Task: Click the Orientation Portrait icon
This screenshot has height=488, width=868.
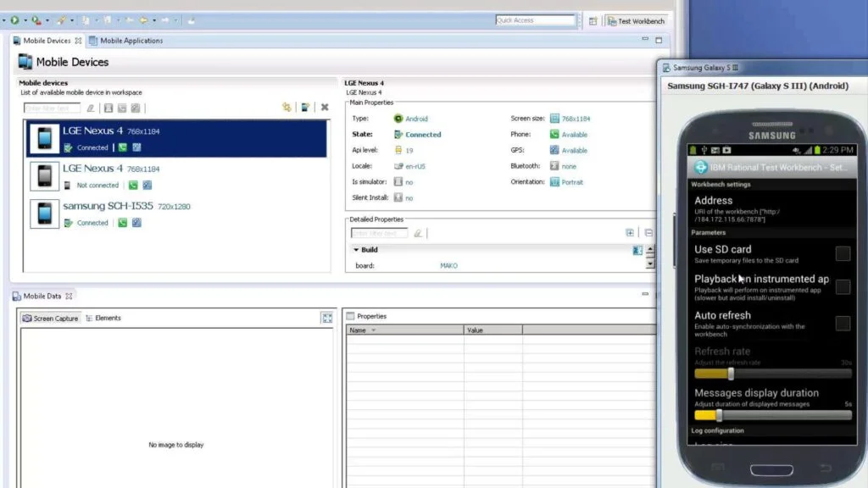Action: point(554,182)
